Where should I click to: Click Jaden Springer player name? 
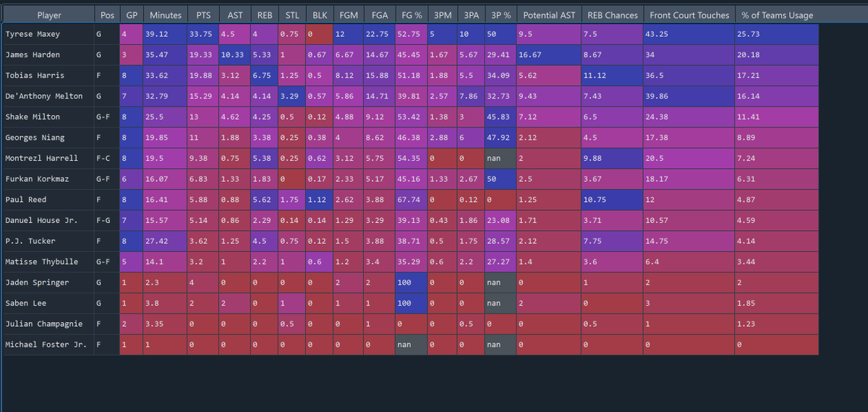(49, 282)
